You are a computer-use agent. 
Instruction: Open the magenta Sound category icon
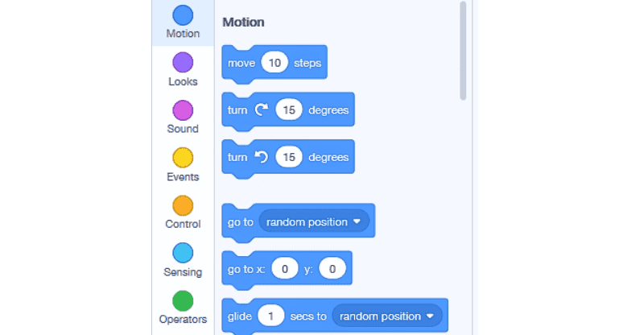click(183, 110)
